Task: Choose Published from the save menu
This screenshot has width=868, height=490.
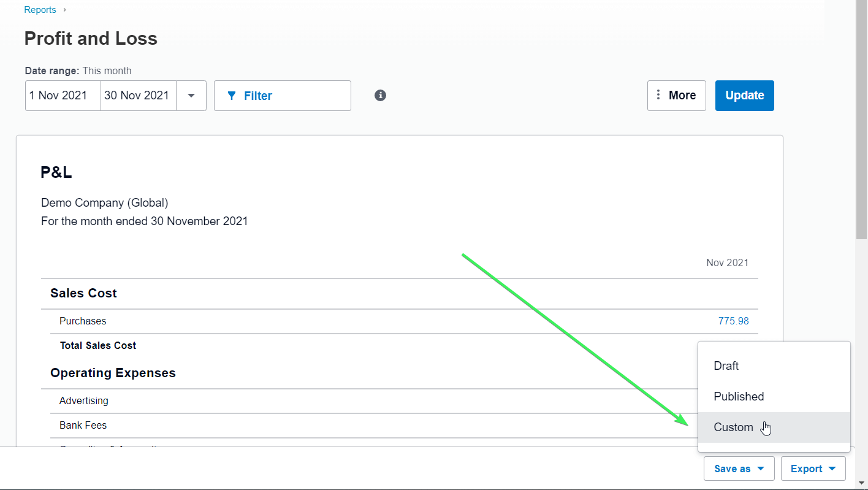Action: click(739, 396)
